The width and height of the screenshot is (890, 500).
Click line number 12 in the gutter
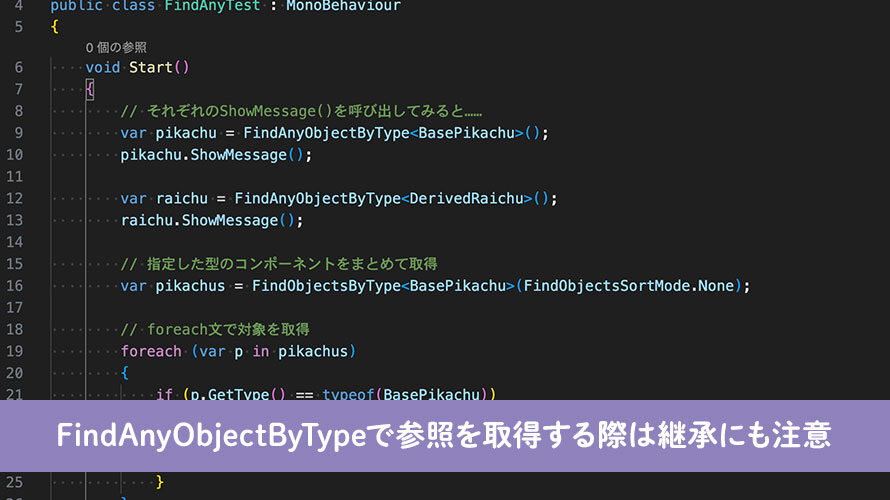[x=15, y=199]
